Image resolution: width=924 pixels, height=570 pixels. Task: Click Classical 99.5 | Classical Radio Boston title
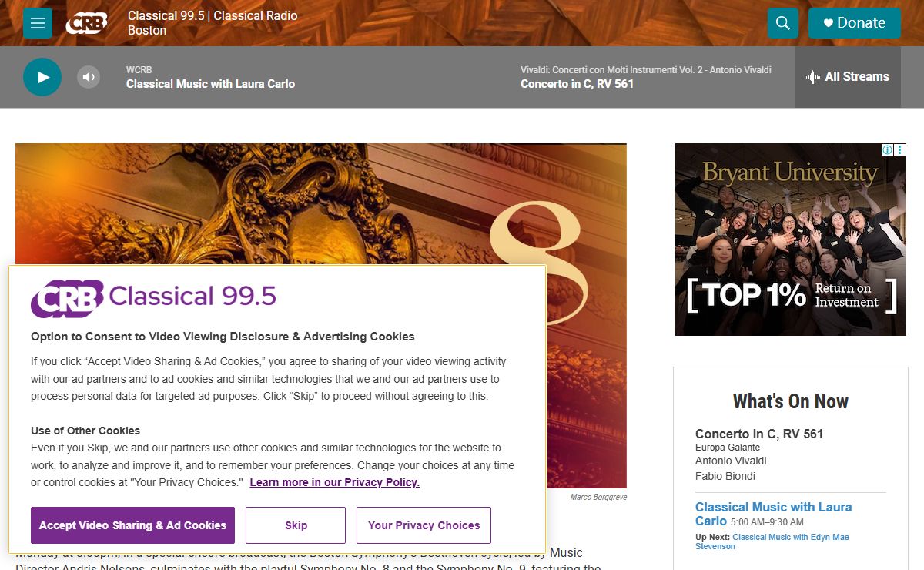(213, 23)
